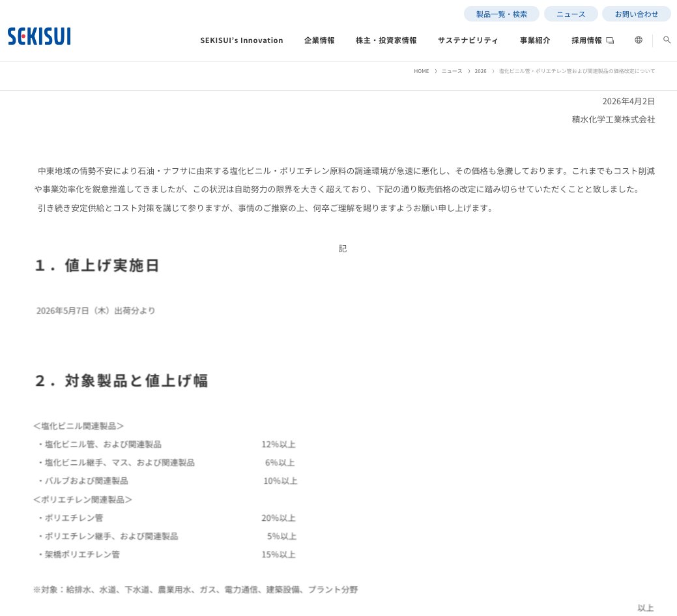Click the お問い合わせ button
The height and width of the screenshot is (616, 677).
pos(637,14)
